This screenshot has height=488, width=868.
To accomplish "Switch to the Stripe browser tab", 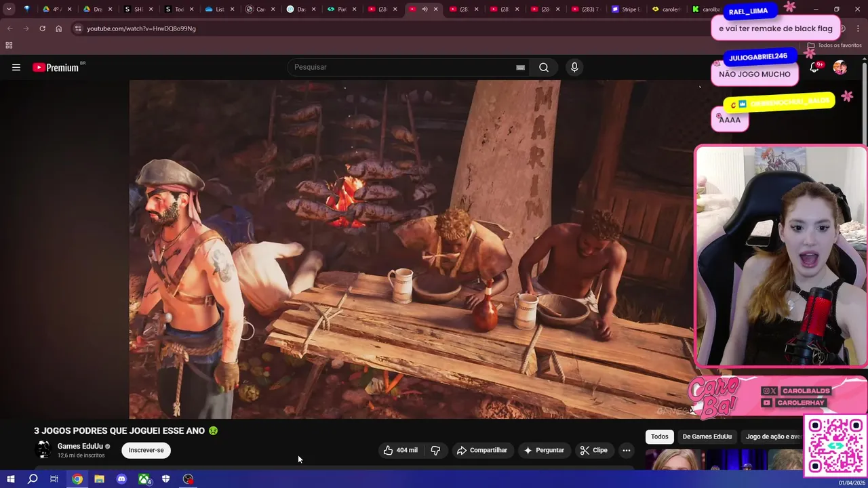I will pyautogui.click(x=625, y=9).
